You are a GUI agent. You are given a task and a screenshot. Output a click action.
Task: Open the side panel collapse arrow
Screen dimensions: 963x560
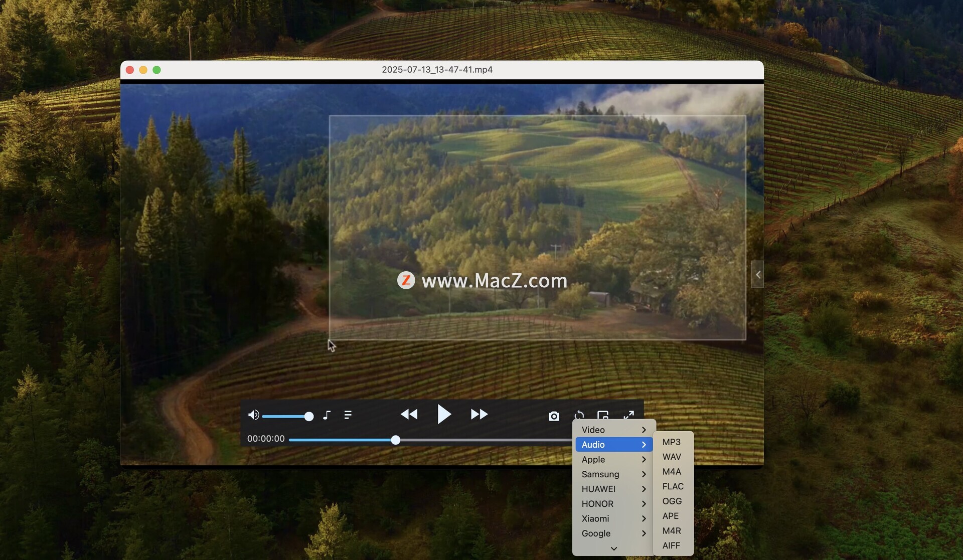point(757,275)
